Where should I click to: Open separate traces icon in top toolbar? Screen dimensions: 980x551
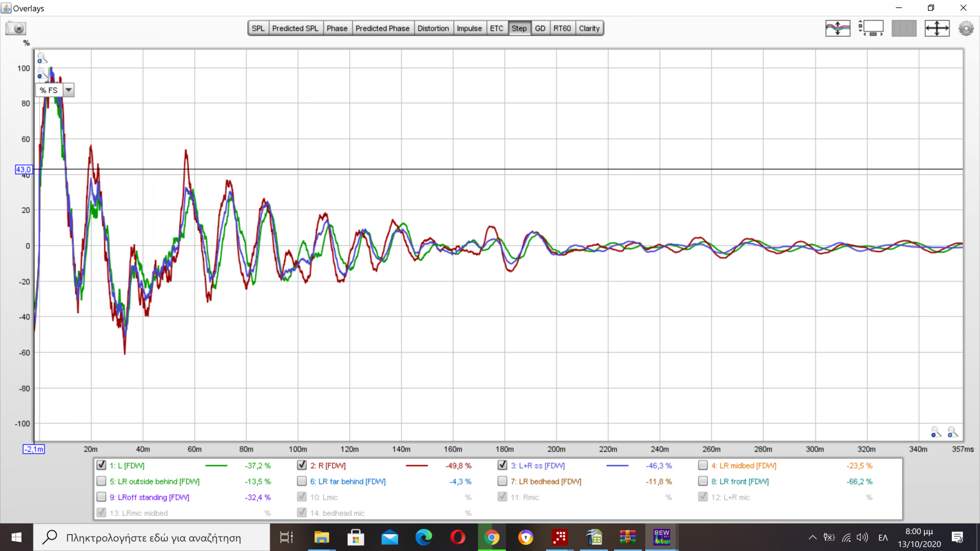point(838,28)
